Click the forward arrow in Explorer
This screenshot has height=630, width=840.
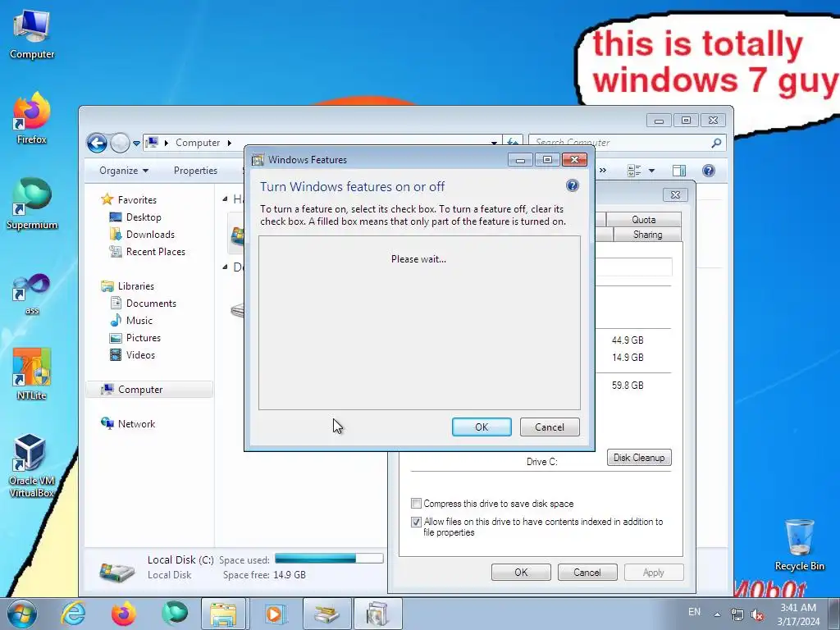120,143
